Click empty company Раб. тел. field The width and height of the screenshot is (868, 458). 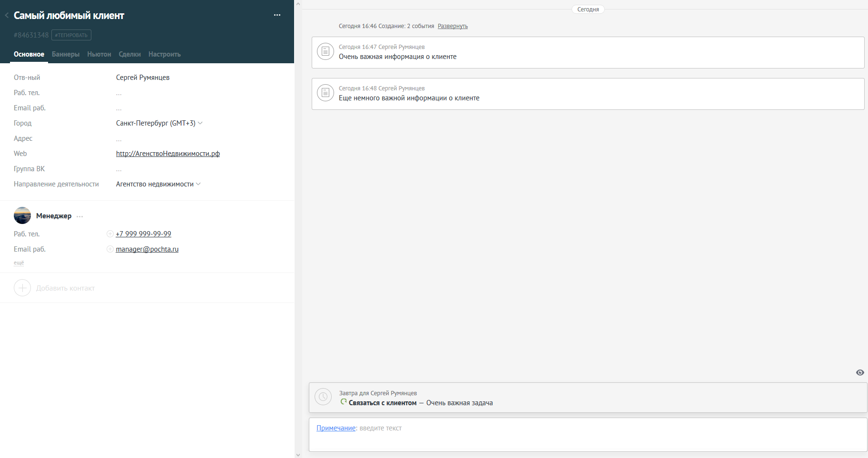tap(119, 93)
